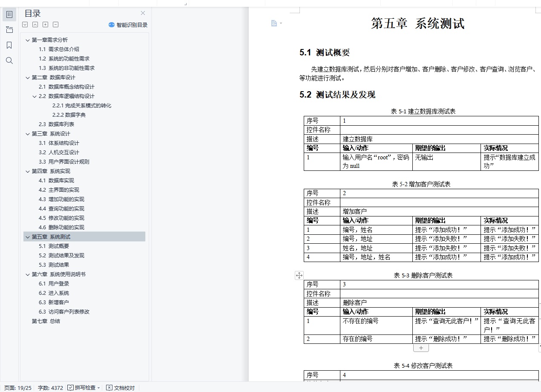Viewport: 541px width, 392px height.
Task: Open the outline (目录) pane icon
Action: click(9, 14)
